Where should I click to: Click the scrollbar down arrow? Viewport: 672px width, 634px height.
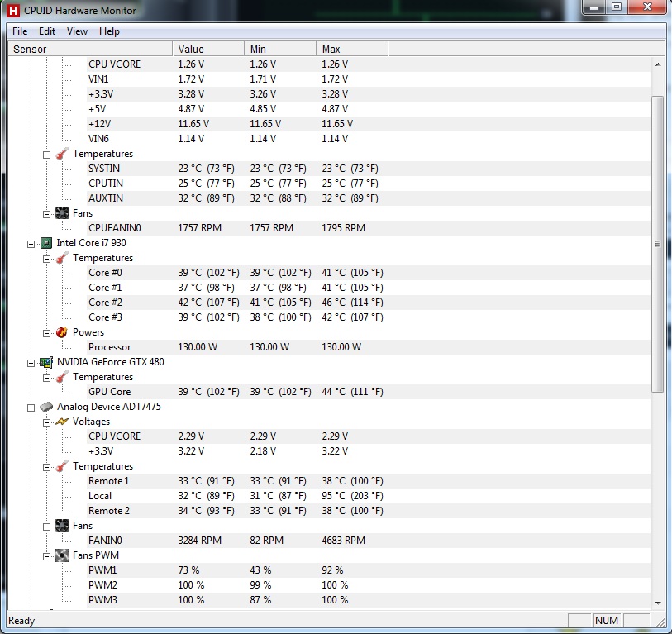click(x=657, y=603)
